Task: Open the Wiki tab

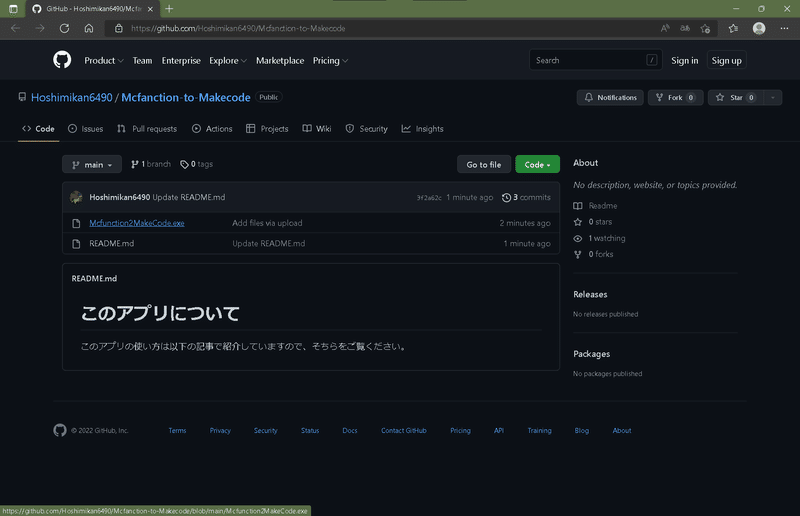Action: point(317,129)
